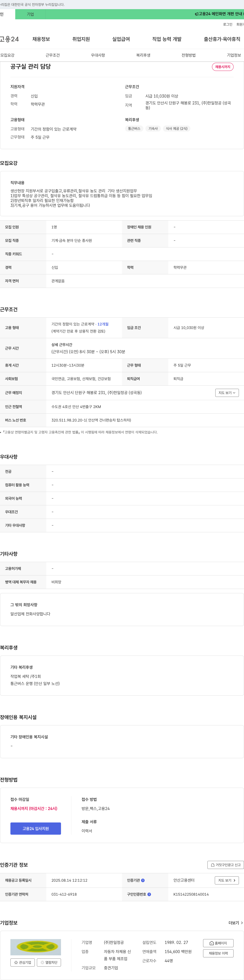Click the star icon in 관심기업
The image size is (244, 980).
pyautogui.click(x=16, y=962)
